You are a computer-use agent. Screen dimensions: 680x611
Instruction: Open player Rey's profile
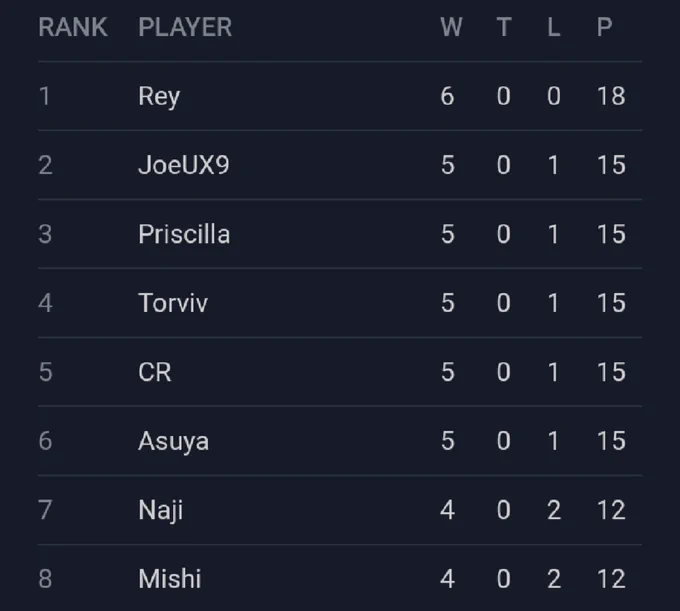click(x=159, y=97)
